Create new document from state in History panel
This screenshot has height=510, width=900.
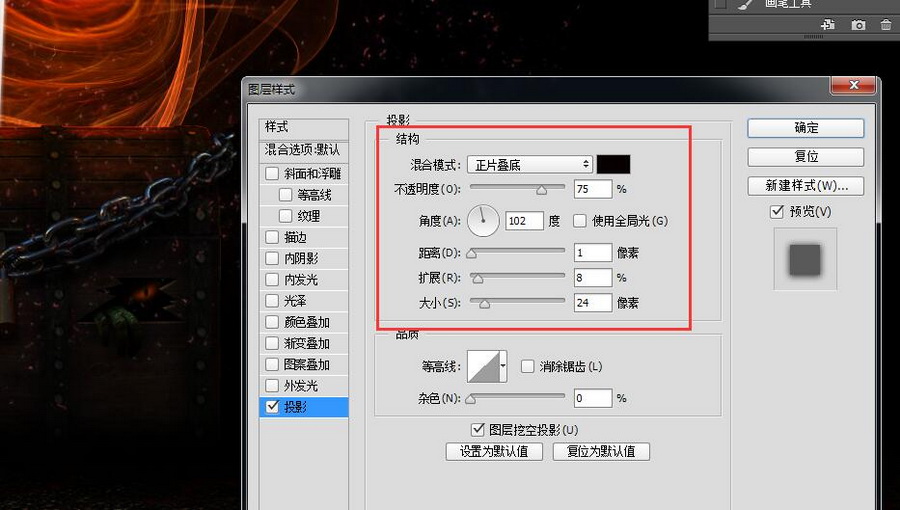click(x=828, y=25)
